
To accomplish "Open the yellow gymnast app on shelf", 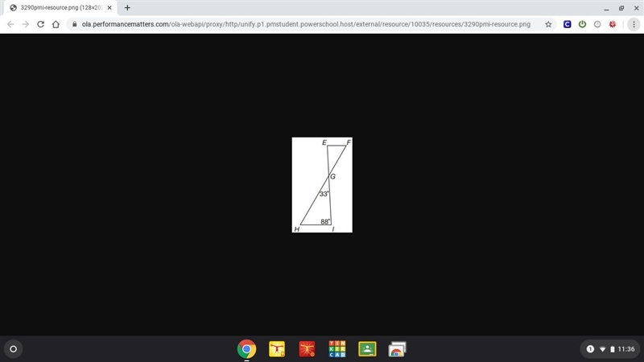I will pyautogui.click(x=277, y=349).
